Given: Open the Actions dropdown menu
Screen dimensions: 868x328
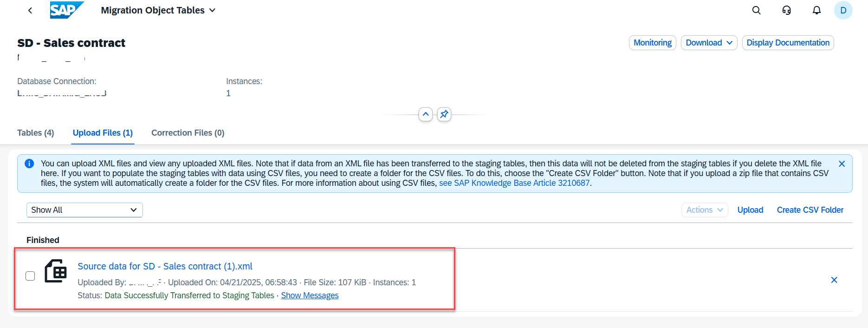Looking at the screenshot, I should click(705, 210).
